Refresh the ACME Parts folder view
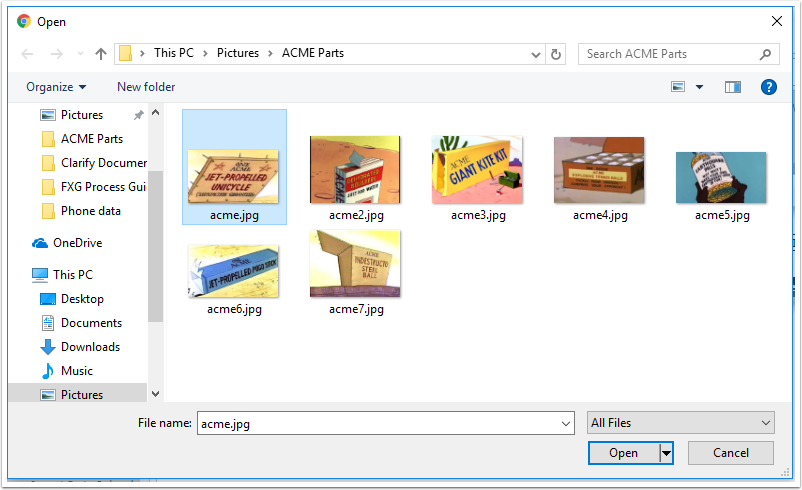Screen dimensions: 802x490 [556, 54]
